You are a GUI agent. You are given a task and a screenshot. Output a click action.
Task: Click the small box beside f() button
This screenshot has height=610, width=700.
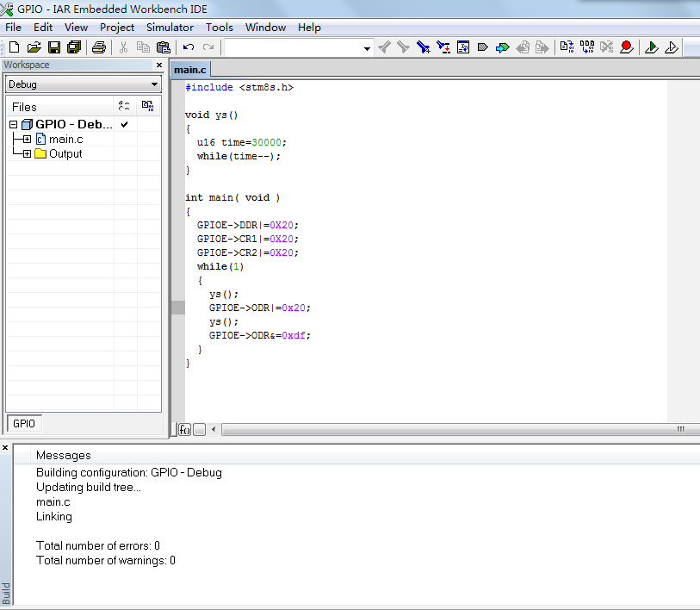tap(200, 429)
